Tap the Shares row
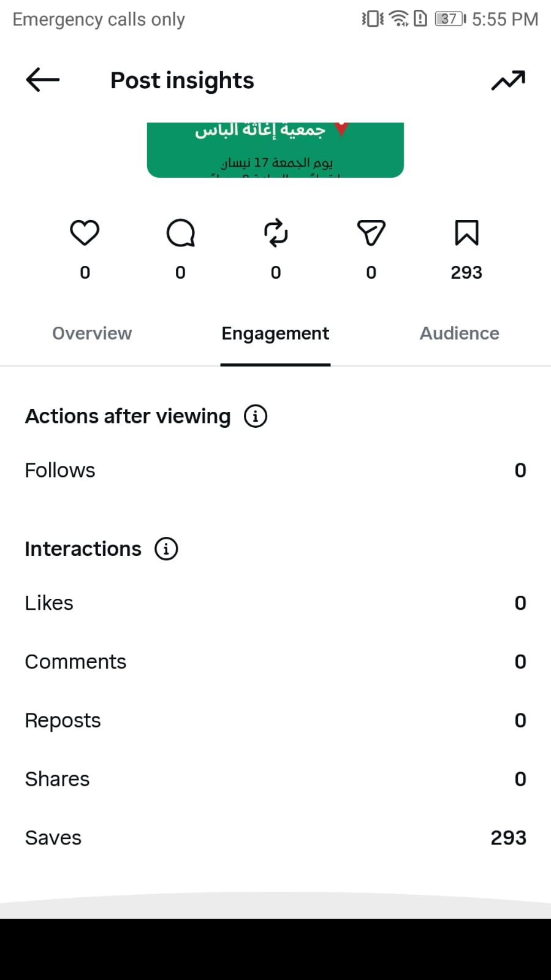This screenshot has width=551, height=980. pyautogui.click(x=275, y=779)
